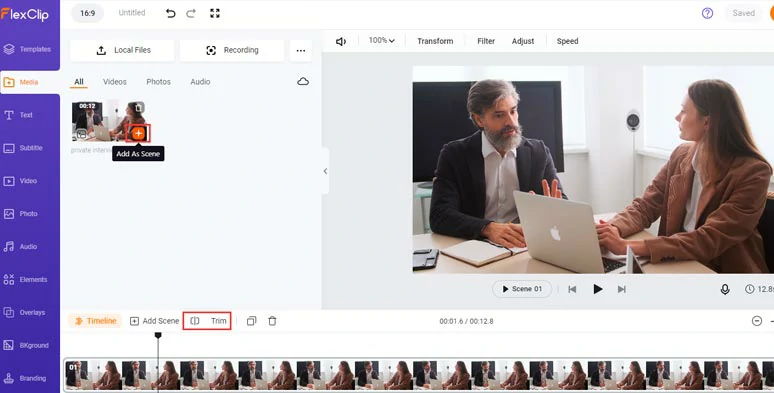Open the Speed tool
The height and width of the screenshot is (393, 774).
567,41
